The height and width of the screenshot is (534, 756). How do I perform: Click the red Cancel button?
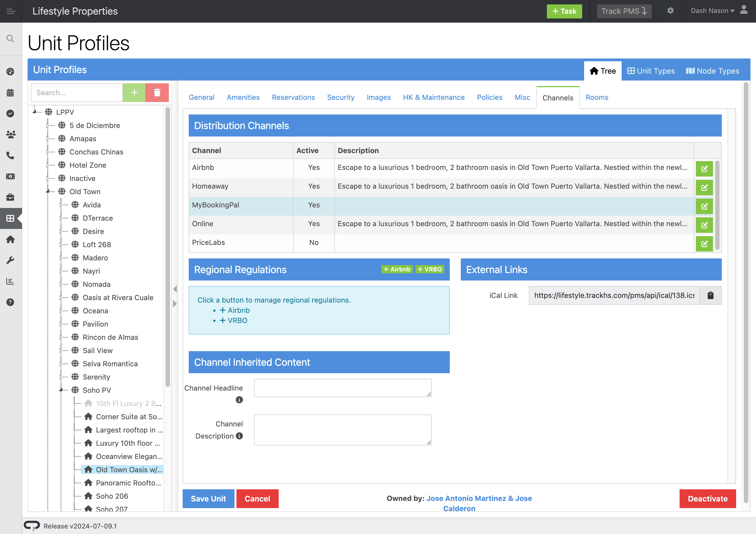coord(257,498)
